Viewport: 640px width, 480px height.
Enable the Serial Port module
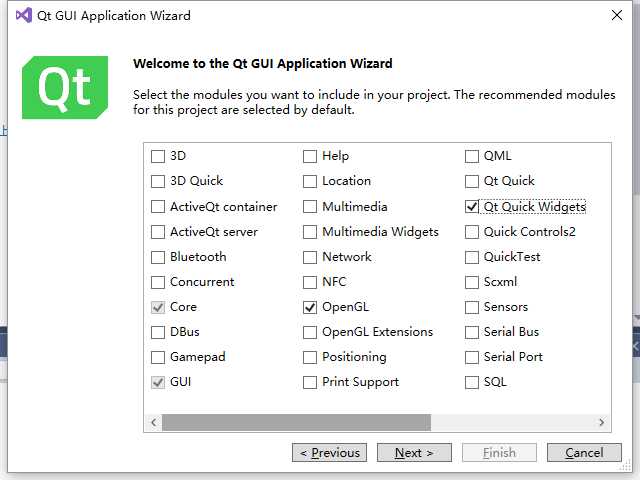pyautogui.click(x=472, y=357)
